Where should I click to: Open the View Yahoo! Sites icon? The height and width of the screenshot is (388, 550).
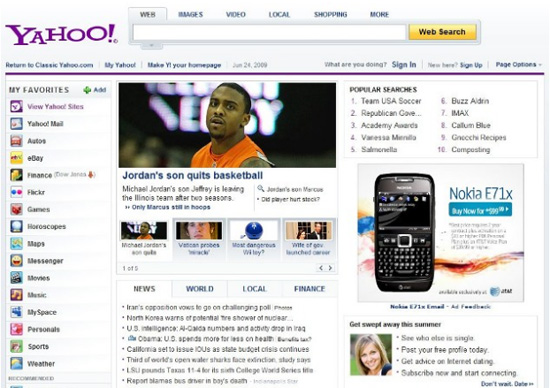point(16,106)
